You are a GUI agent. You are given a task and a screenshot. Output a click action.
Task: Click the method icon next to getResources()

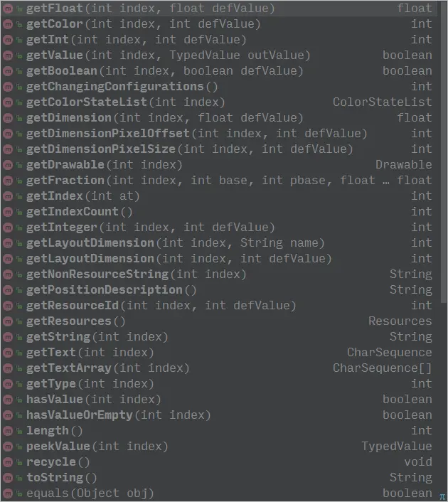(8, 321)
